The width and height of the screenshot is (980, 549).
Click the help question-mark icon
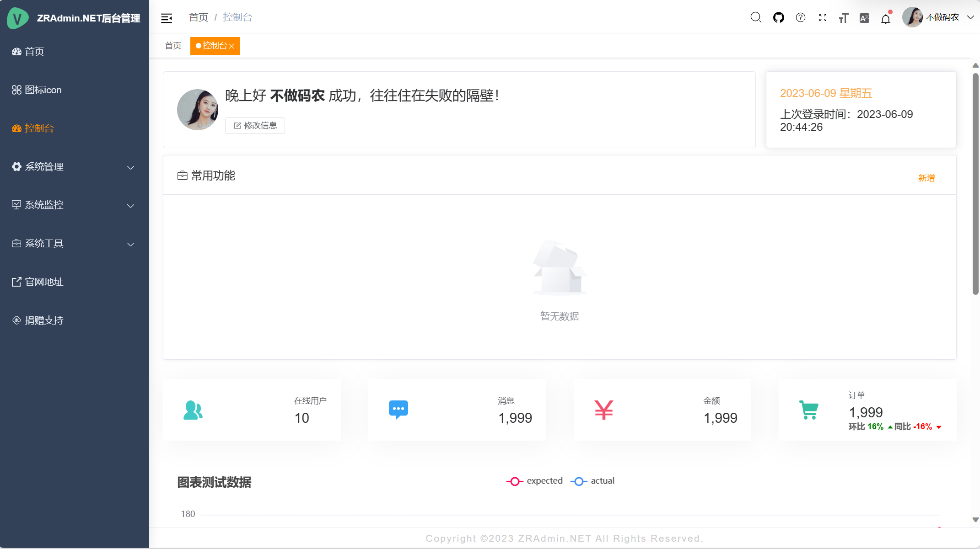click(x=800, y=17)
